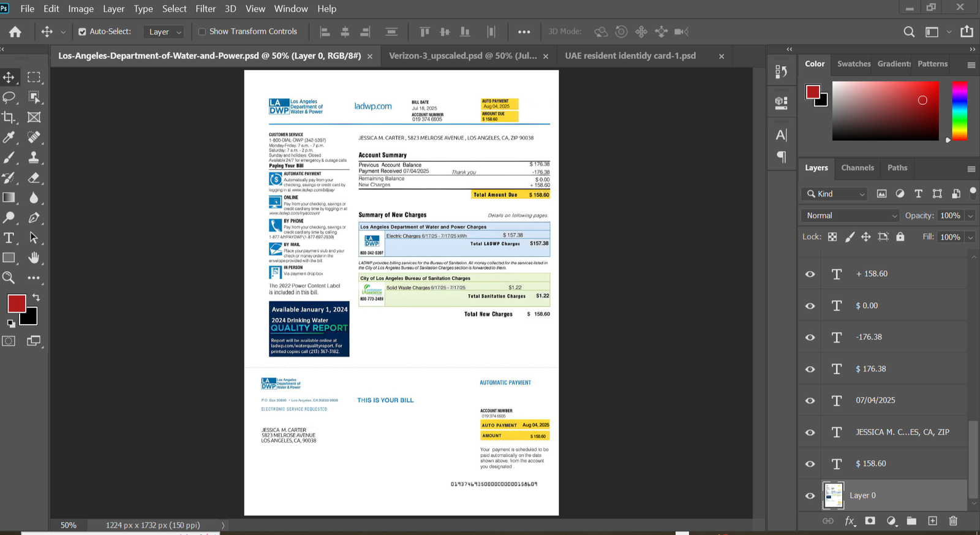Delete layer using trash icon

tap(953, 521)
